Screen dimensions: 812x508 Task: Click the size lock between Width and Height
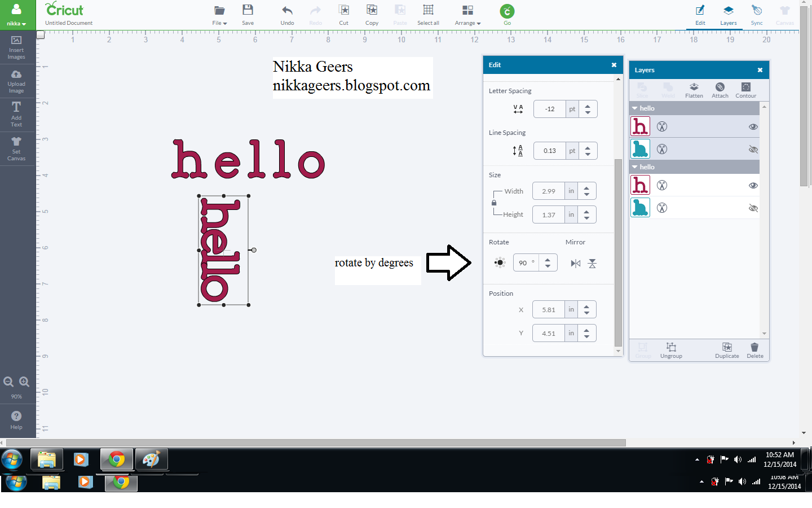[494, 203]
